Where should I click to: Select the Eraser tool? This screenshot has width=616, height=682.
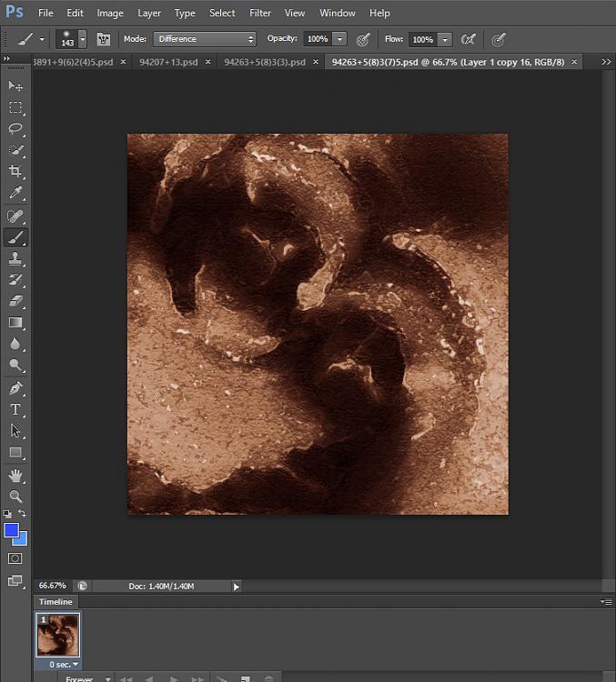15,301
